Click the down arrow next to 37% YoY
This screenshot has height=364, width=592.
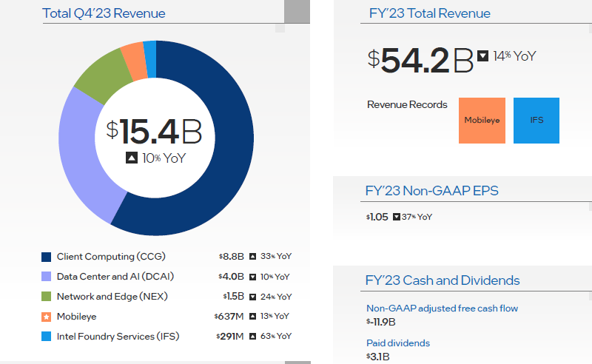[x=397, y=218]
